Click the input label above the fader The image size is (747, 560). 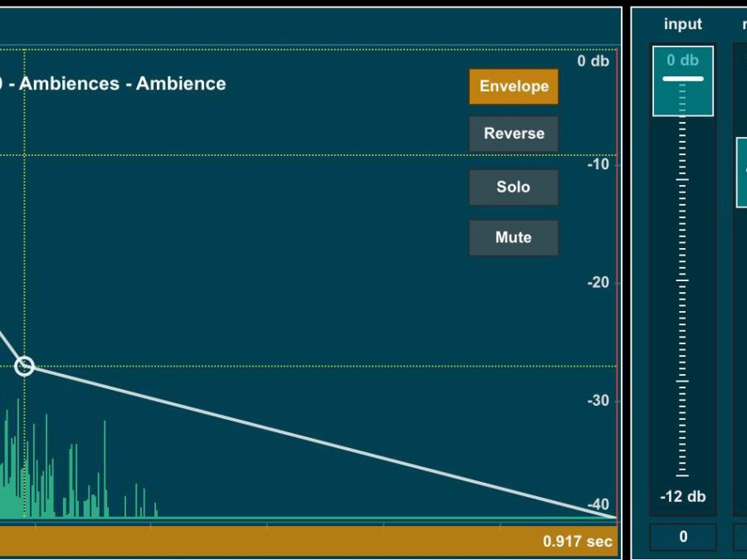pyautogui.click(x=682, y=25)
